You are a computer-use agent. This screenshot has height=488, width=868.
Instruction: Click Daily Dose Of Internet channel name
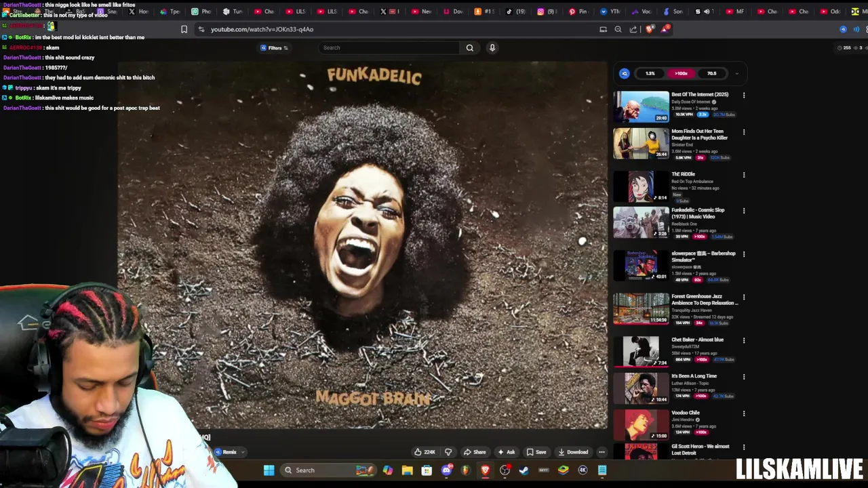point(691,102)
